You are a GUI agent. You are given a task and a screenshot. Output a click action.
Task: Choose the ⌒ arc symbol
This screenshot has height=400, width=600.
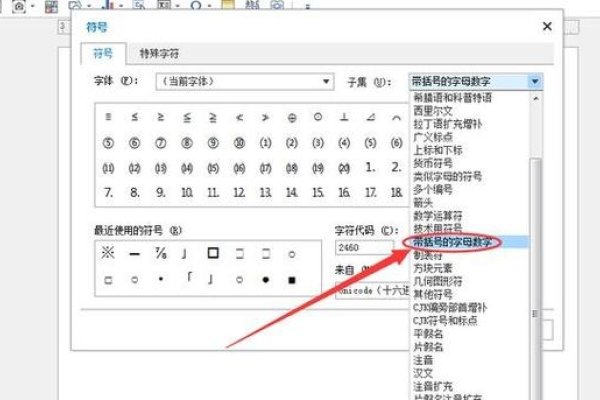point(396,118)
